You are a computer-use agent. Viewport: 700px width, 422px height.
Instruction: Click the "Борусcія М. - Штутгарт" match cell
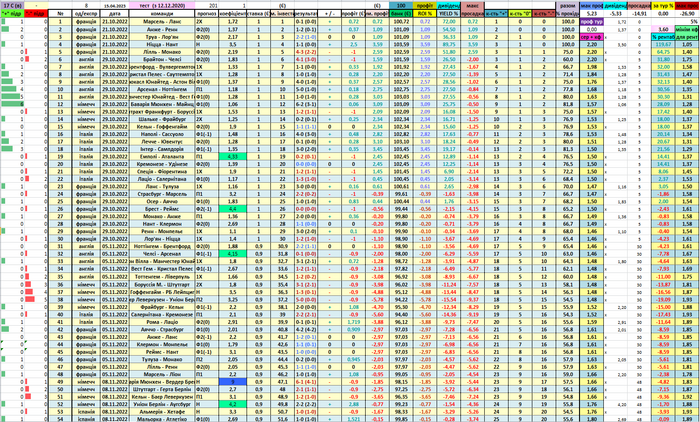click(162, 284)
